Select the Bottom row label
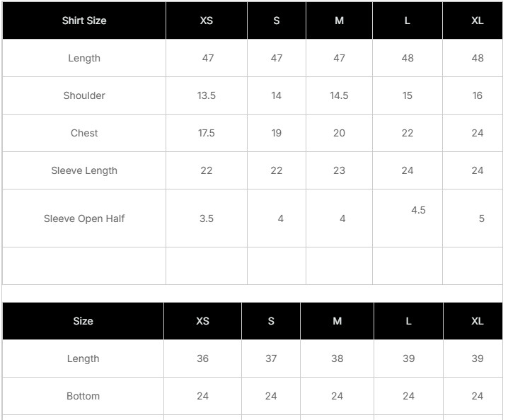Screen dimensions: 508x420 [x=83, y=396]
